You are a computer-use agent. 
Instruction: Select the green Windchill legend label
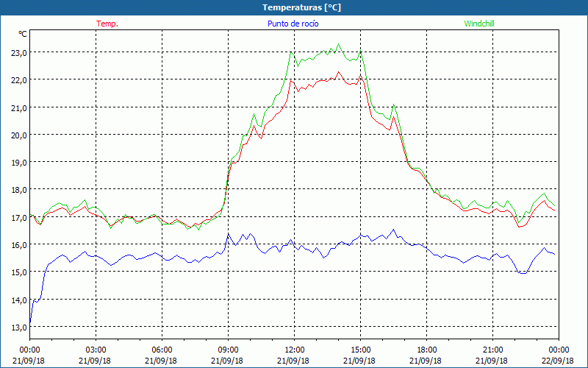click(x=479, y=24)
